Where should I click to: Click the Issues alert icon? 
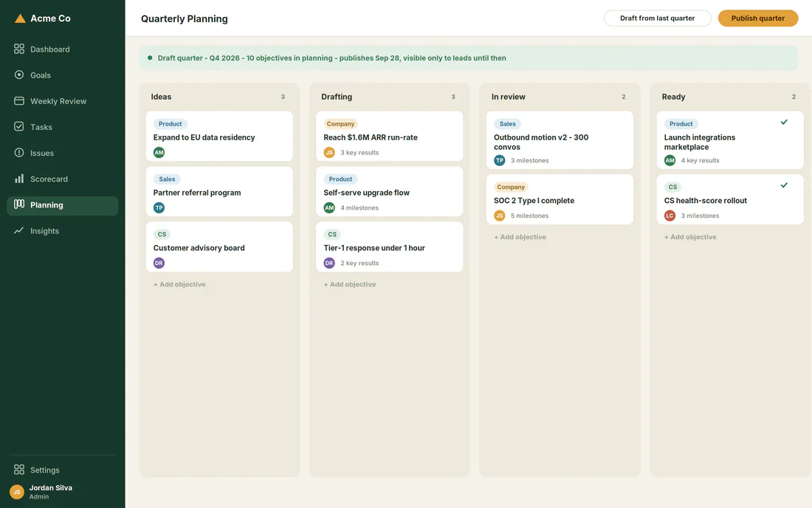(x=19, y=152)
